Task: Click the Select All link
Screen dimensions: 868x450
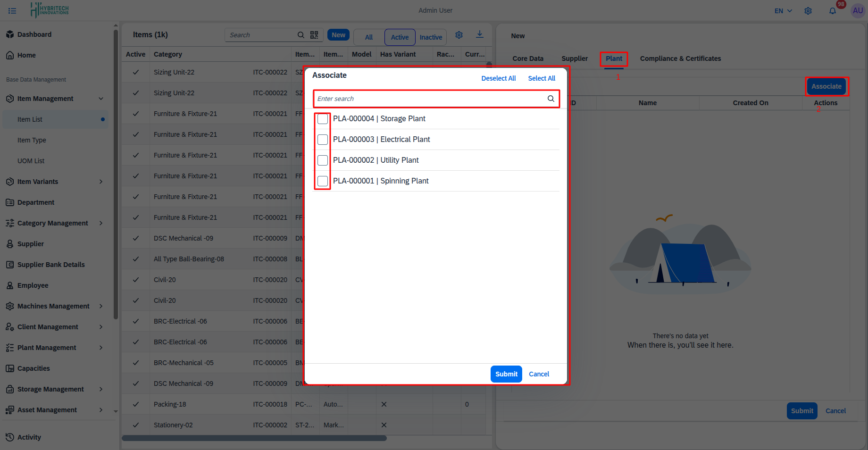Action: [541, 78]
